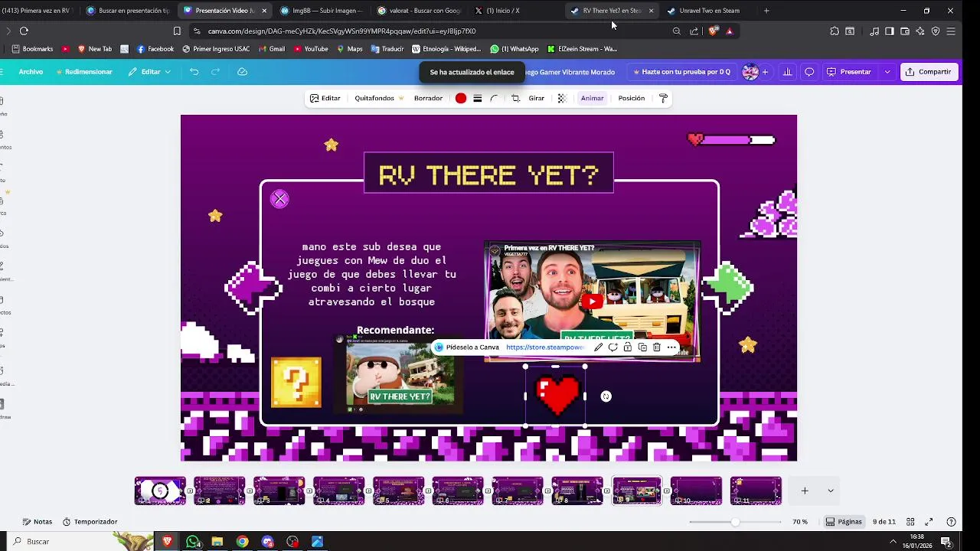Click the pink X circle on slide

click(279, 200)
